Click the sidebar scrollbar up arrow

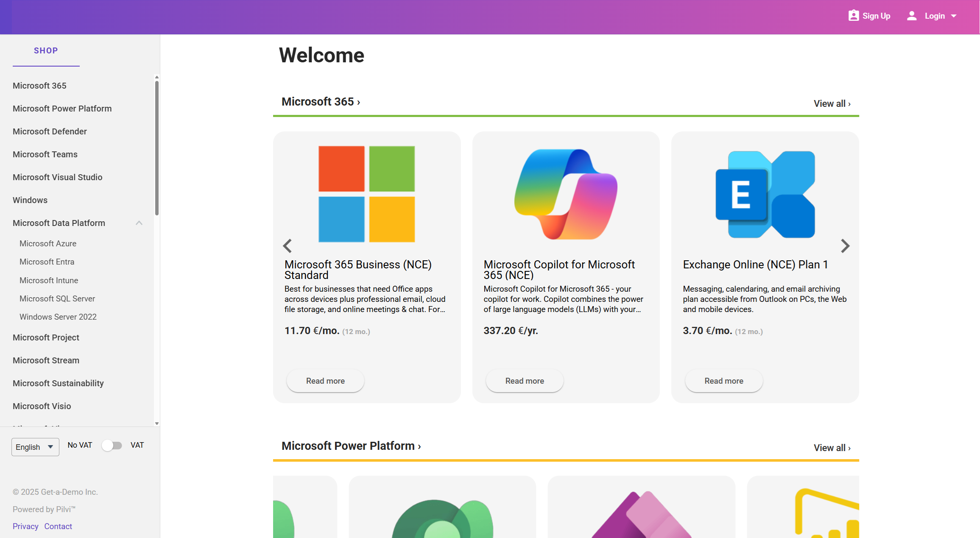pyautogui.click(x=157, y=78)
